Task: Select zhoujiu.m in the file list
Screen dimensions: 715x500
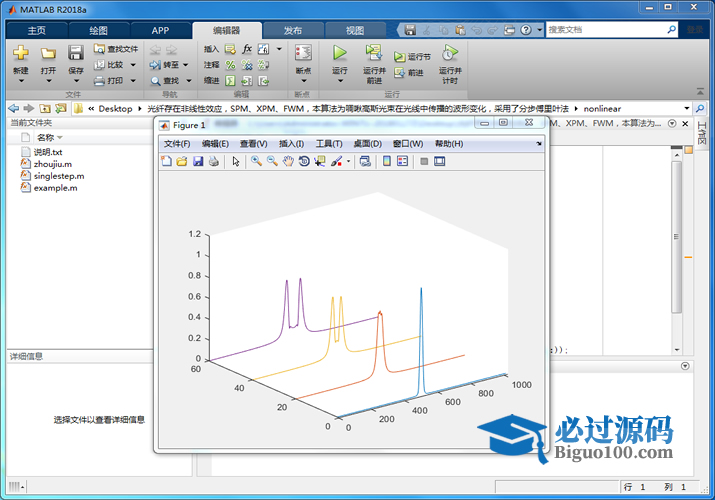Action: pos(52,163)
